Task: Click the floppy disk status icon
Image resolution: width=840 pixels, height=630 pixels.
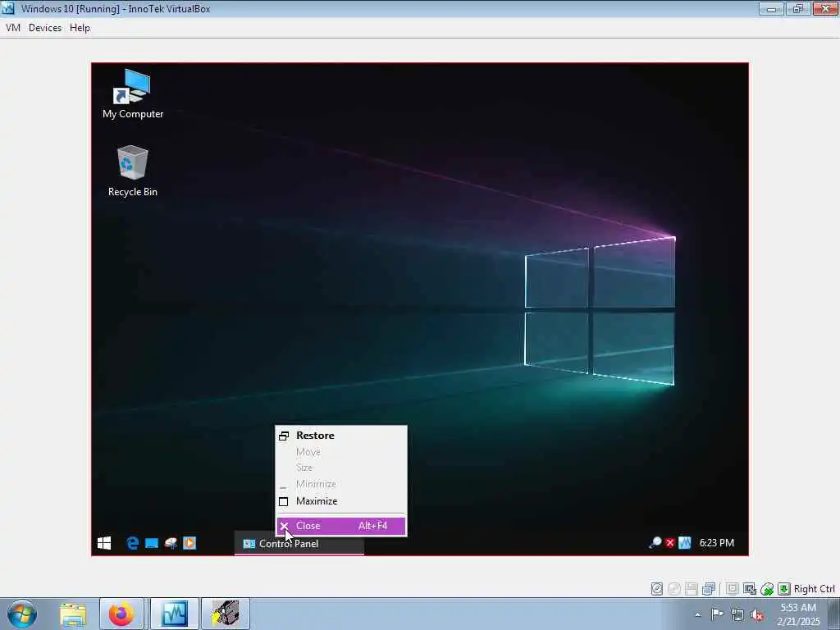Action: click(x=691, y=589)
